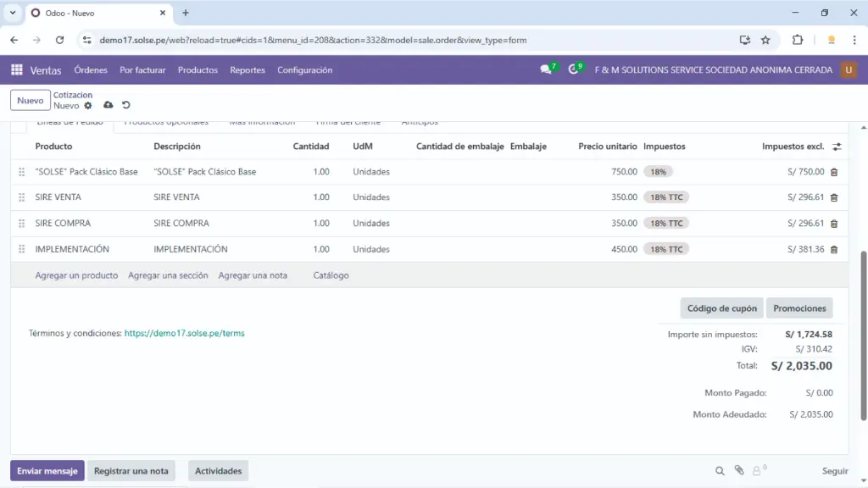Click the 18% TTC tax tag on SIRE COMPRA
Image resolution: width=868 pixels, height=488 pixels.
tap(666, 224)
